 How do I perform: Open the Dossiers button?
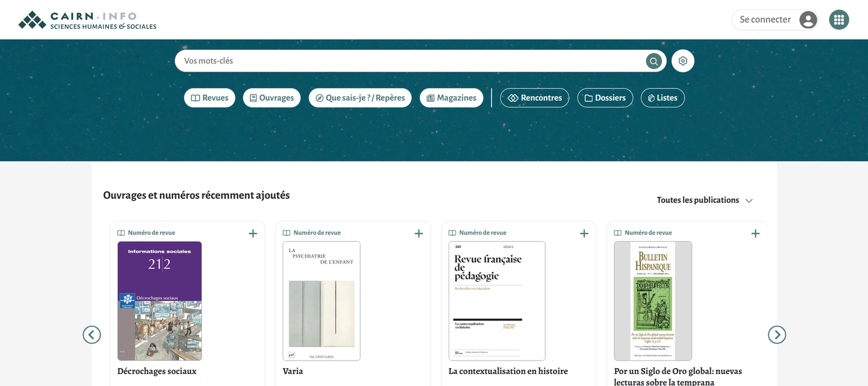pos(605,98)
